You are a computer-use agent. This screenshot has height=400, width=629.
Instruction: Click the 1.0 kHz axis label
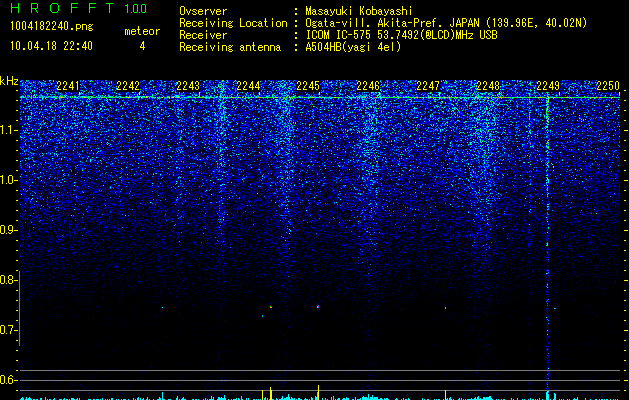pos(9,180)
